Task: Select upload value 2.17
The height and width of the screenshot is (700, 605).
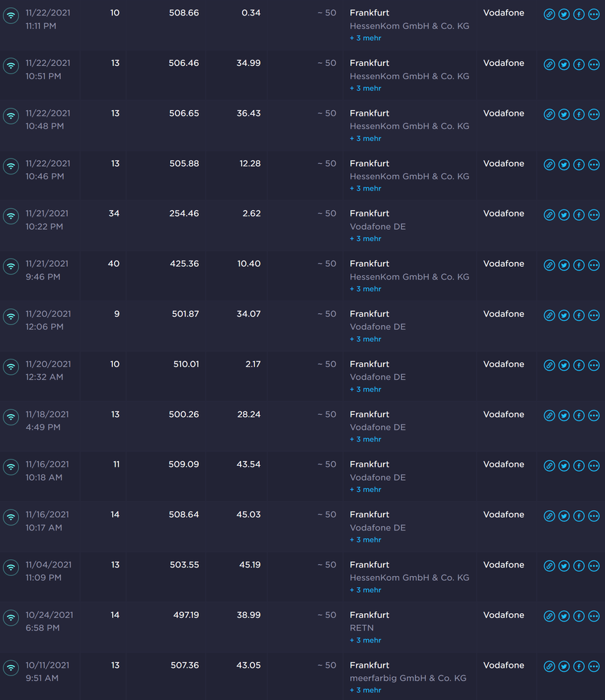Action: pos(253,364)
